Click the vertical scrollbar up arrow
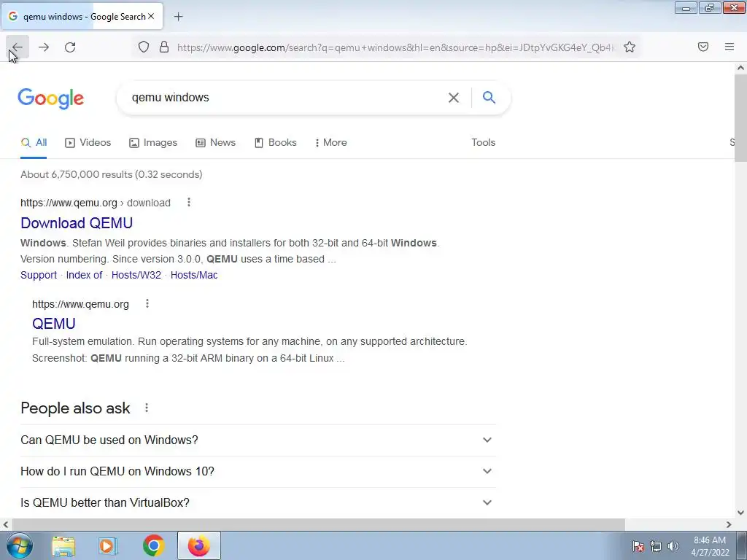Image resolution: width=747 pixels, height=560 pixels. pos(740,68)
